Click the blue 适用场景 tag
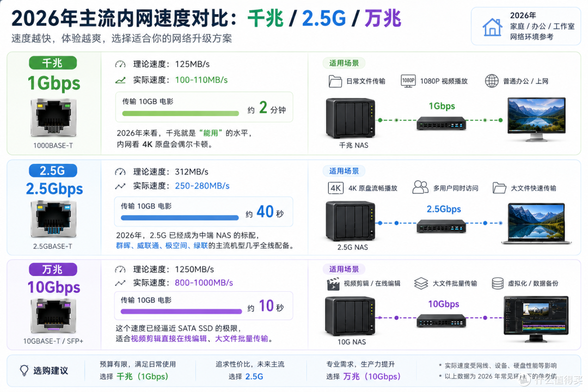This screenshot has width=588, height=392. point(344,171)
